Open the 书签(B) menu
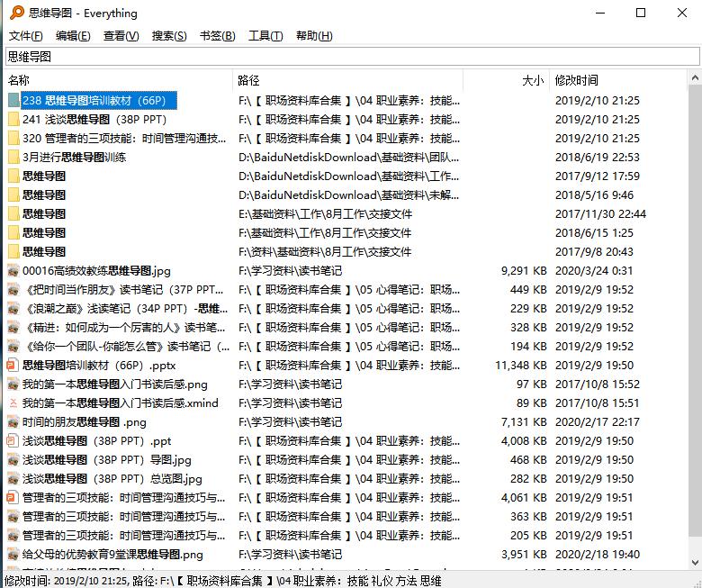 (217, 36)
